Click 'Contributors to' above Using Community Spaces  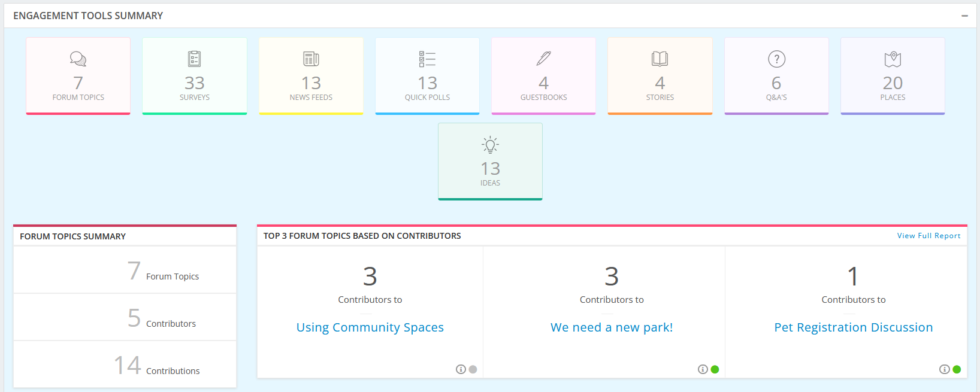tap(370, 300)
